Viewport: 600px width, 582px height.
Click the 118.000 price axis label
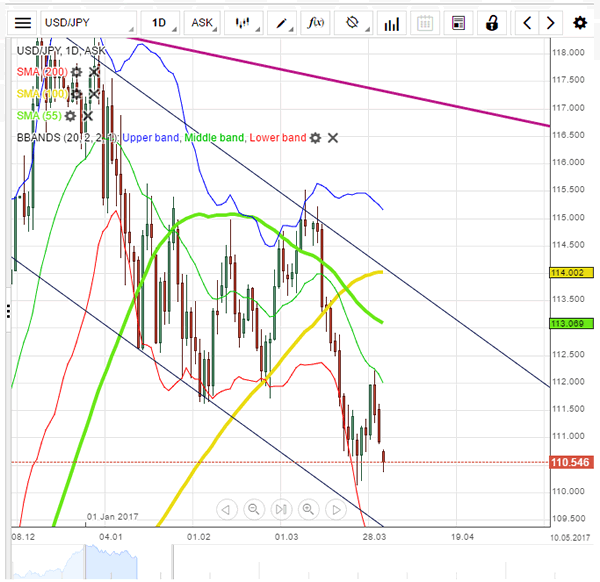[568, 52]
